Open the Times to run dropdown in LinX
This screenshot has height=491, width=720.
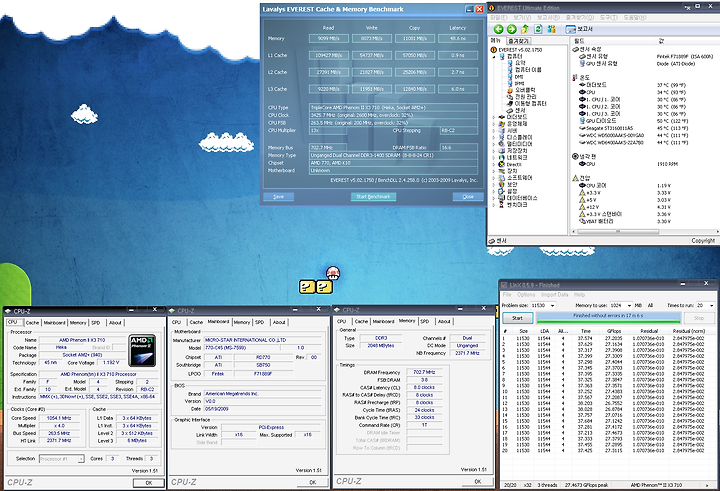point(711,306)
